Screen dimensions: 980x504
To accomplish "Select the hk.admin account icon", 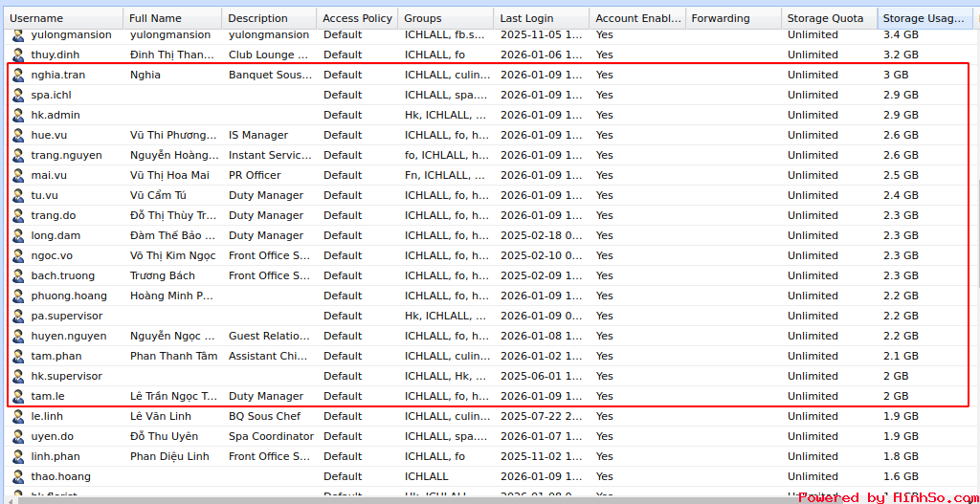I will (18, 115).
